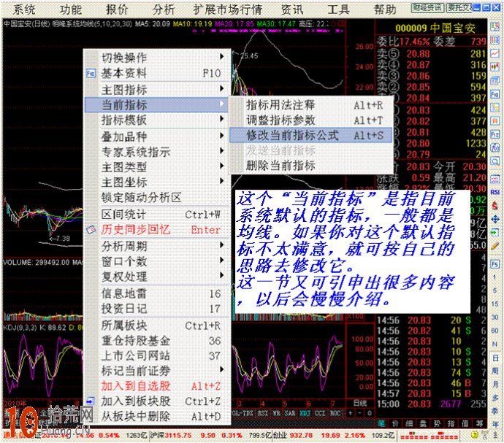Click the icon beside 加入到板块股
The image size is (504, 443).
coord(91,401)
